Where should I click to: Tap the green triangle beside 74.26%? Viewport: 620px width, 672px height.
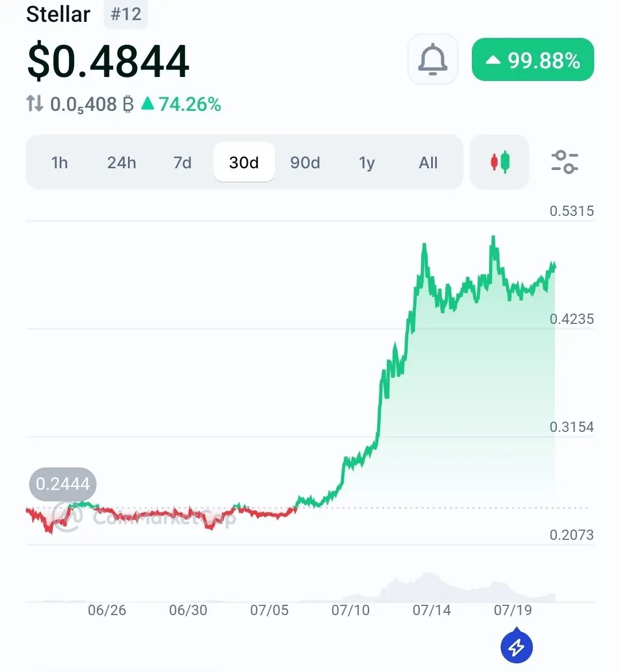(x=148, y=103)
